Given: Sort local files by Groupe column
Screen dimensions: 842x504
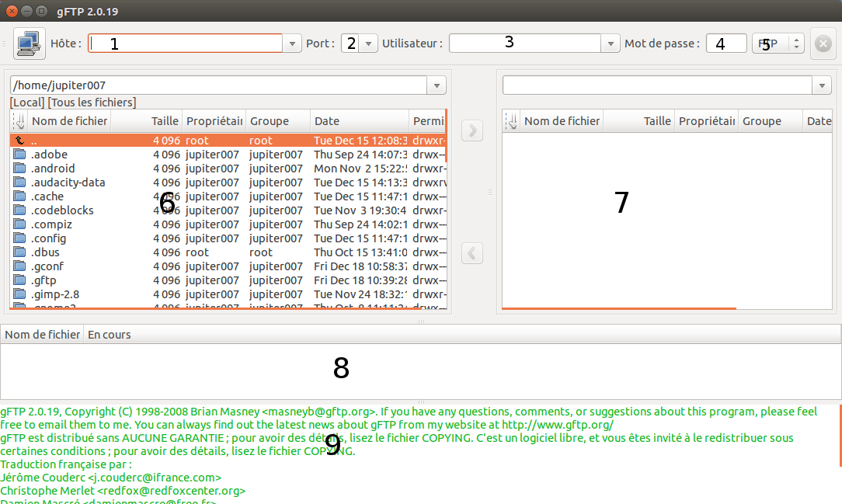Looking at the screenshot, I should (x=278, y=121).
